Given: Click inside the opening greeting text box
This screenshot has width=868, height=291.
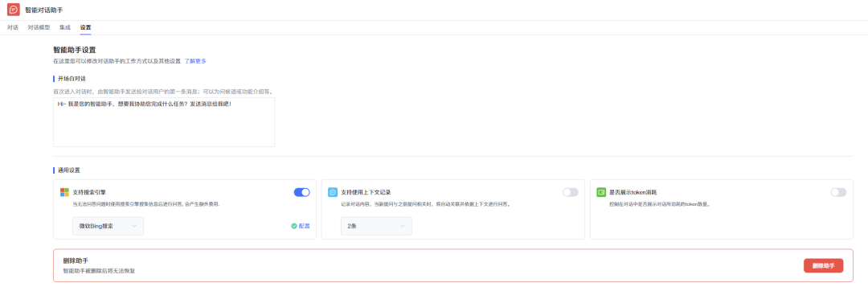Looking at the screenshot, I should coord(164,122).
